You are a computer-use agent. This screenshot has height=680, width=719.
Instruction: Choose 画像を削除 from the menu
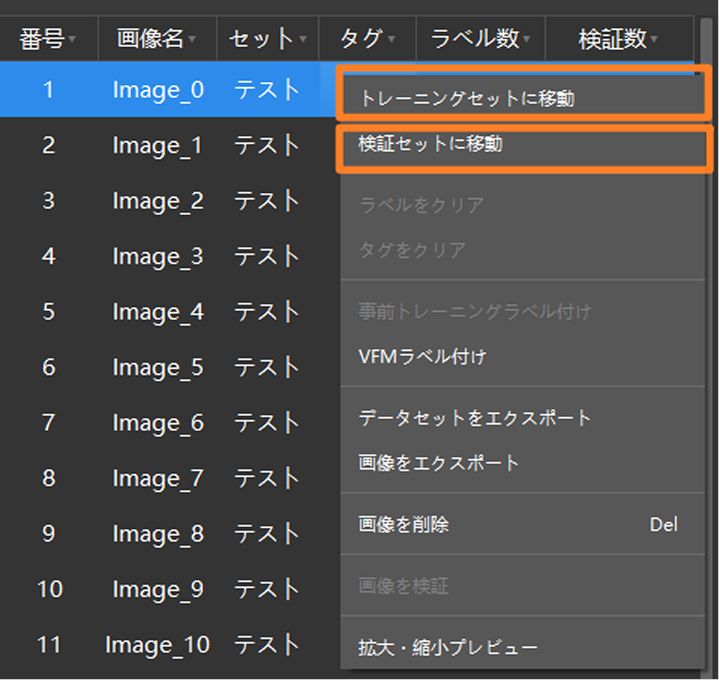coord(523,524)
